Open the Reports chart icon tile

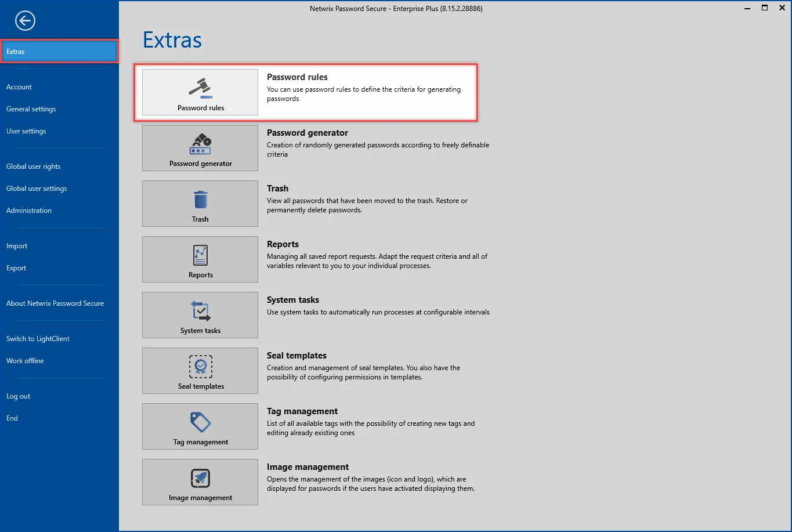pyautogui.click(x=200, y=259)
